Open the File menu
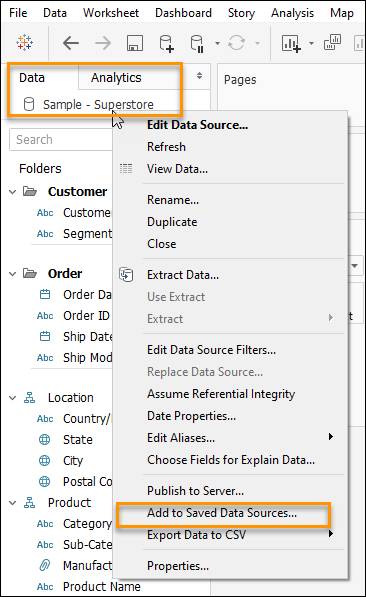This screenshot has width=366, height=597. pyautogui.click(x=18, y=13)
